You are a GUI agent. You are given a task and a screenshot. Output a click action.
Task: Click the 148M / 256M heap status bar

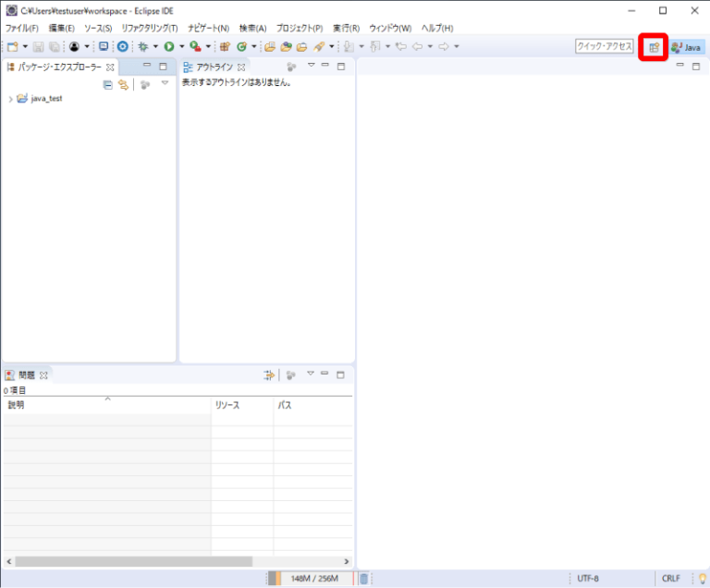pos(312,579)
